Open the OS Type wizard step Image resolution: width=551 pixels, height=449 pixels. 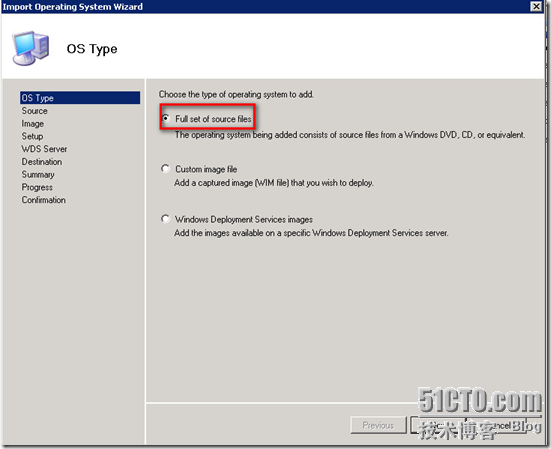point(80,98)
